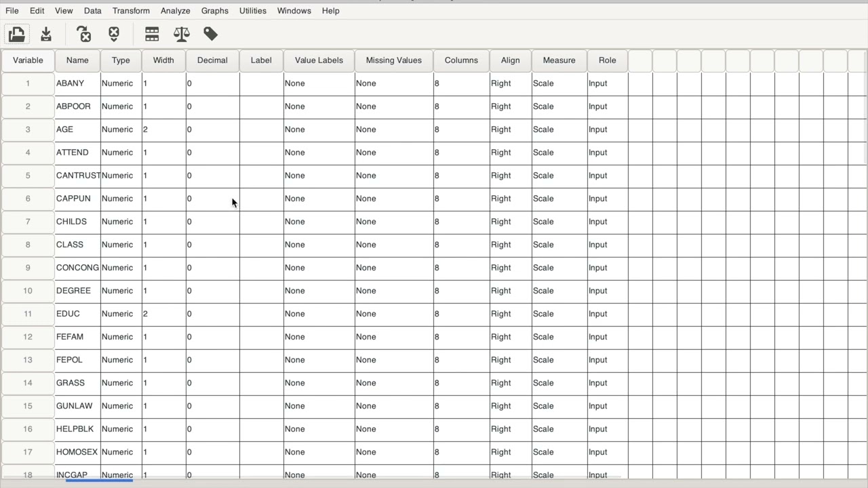Click the Label cell for ABANY
The height and width of the screenshot is (488, 868).
coord(261,83)
